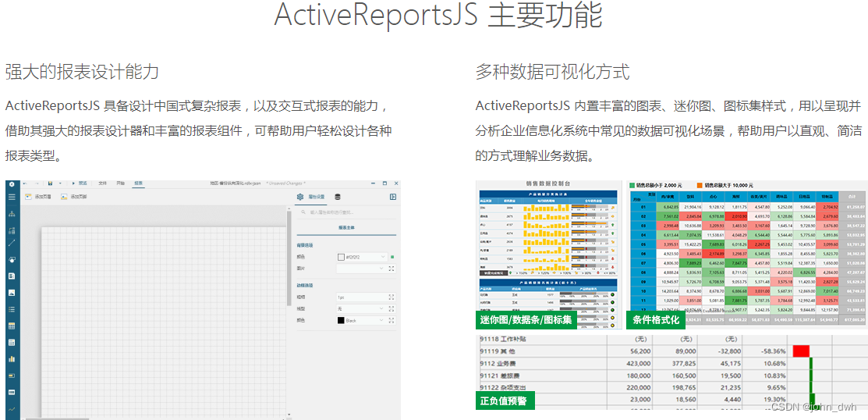The width and height of the screenshot is (868, 420).
Task: Open the border style 无 dropdown
Action: click(x=381, y=308)
